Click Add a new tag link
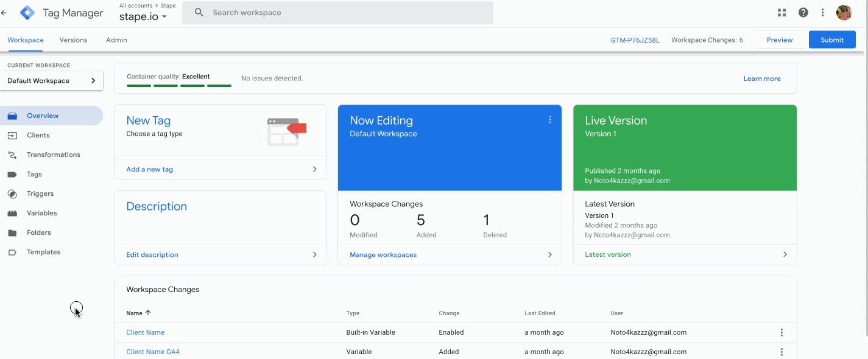868x359 pixels. [x=149, y=169]
